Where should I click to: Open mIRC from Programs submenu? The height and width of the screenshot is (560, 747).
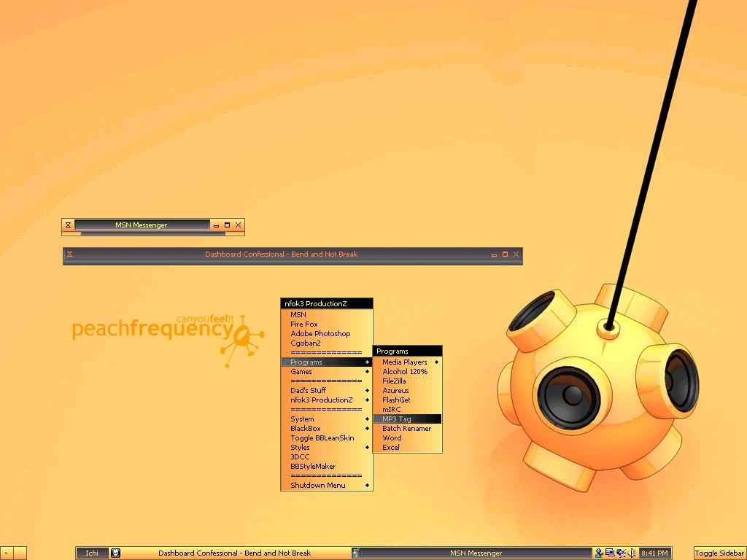[x=407, y=410]
